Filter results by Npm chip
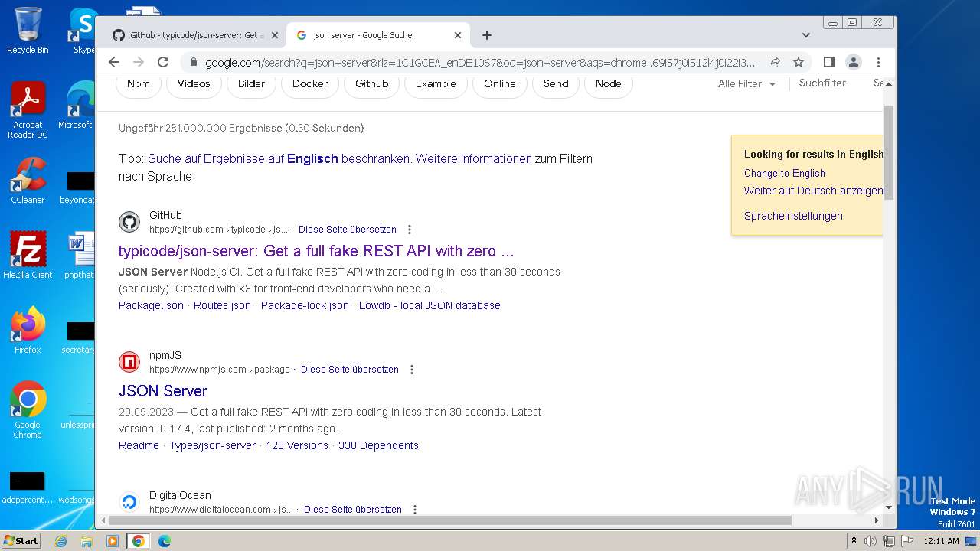Screen dimensions: 980x551 click(x=139, y=84)
